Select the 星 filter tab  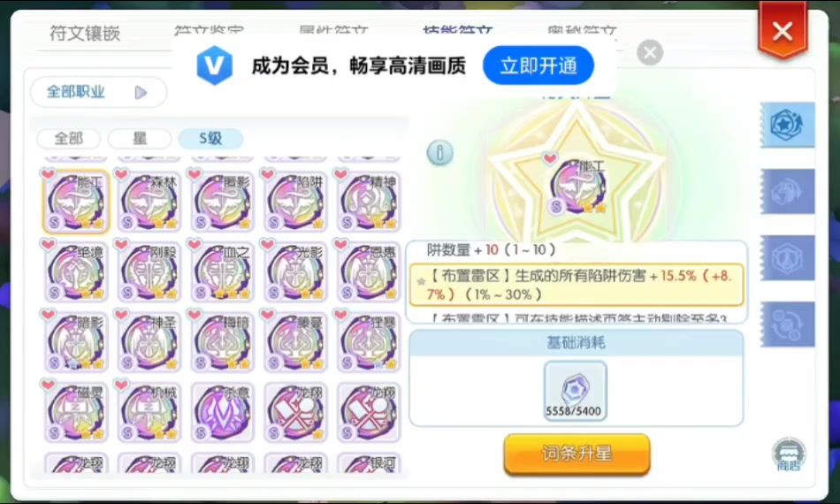tap(140, 138)
